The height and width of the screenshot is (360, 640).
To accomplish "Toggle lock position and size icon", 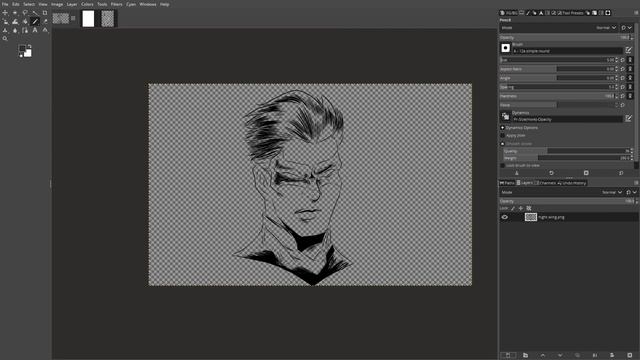I will [520, 208].
